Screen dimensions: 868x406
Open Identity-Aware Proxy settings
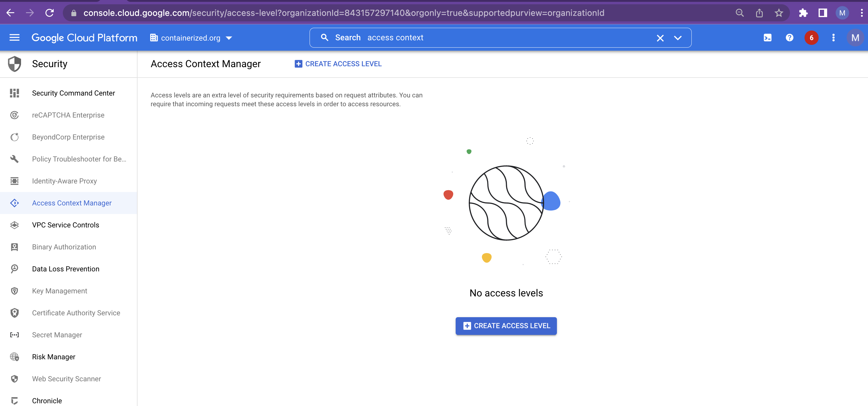click(64, 181)
